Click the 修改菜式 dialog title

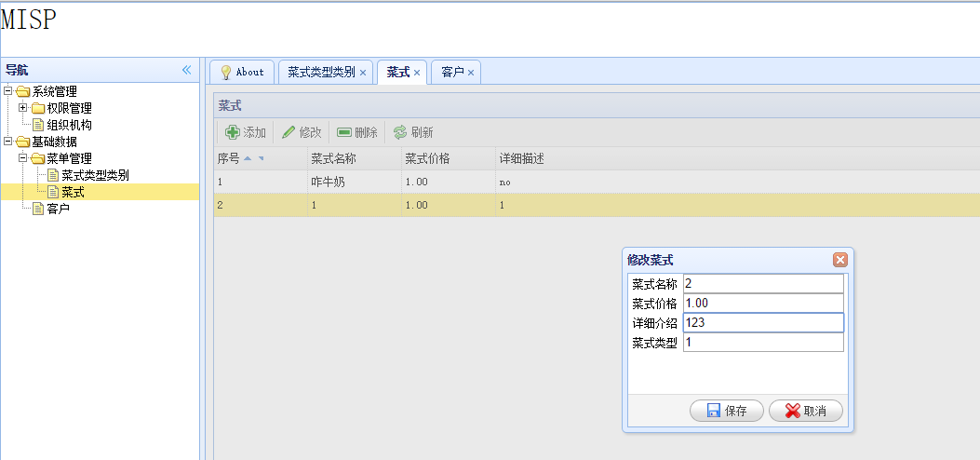pyautogui.click(x=650, y=260)
